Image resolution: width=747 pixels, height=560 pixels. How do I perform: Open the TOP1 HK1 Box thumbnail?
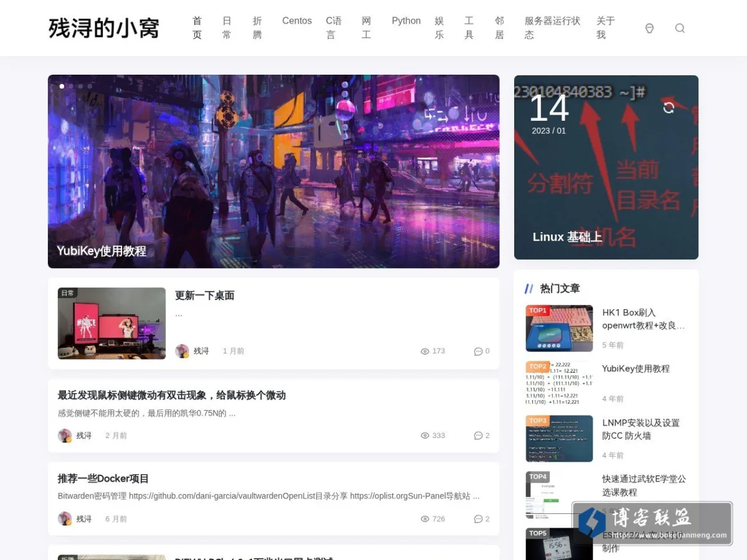point(559,329)
